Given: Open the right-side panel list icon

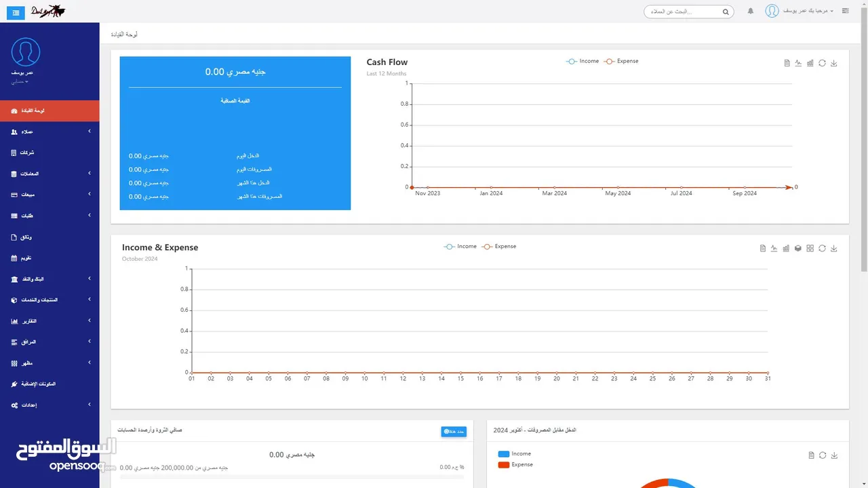Looking at the screenshot, I should click(846, 12).
